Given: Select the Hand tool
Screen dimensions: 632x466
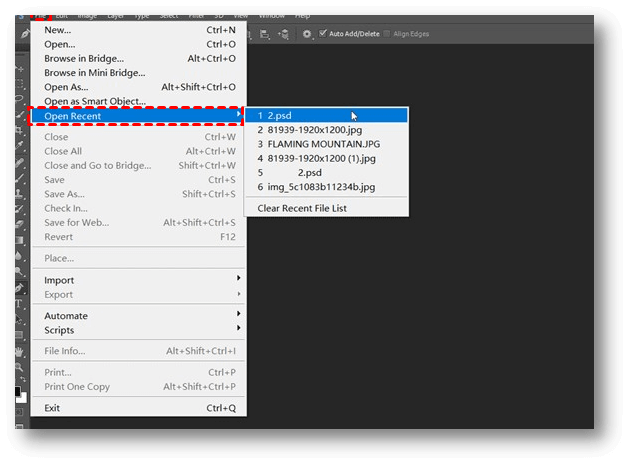Looking at the screenshot, I should coord(20,352).
